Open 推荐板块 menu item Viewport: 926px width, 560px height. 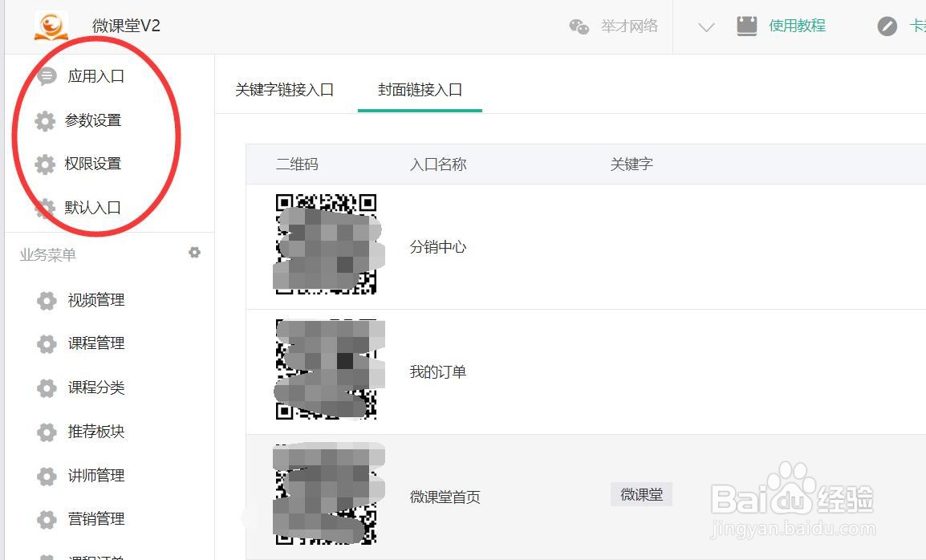coord(96,432)
